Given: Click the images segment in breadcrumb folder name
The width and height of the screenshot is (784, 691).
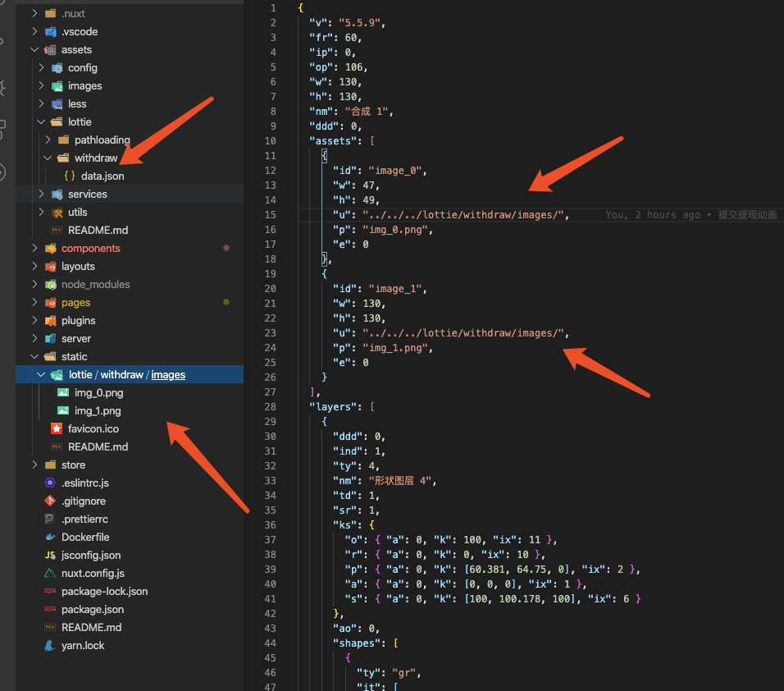Looking at the screenshot, I should [168, 374].
